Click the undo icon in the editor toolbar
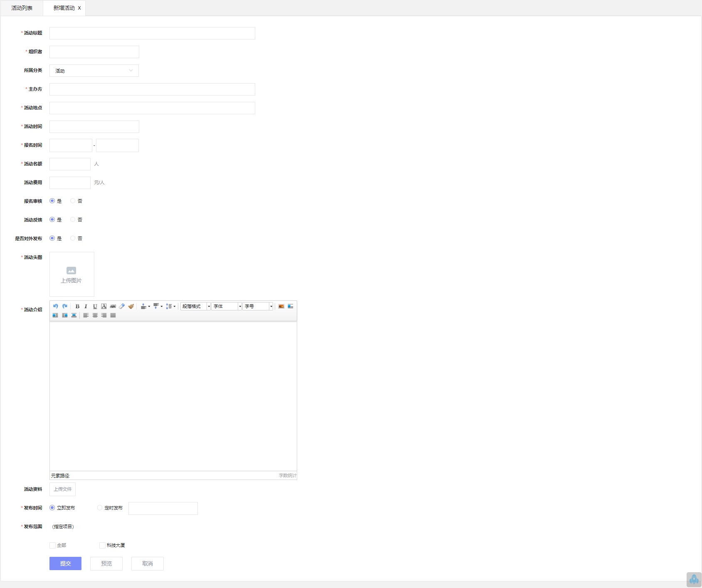Image resolution: width=702 pixels, height=588 pixels. click(55, 306)
